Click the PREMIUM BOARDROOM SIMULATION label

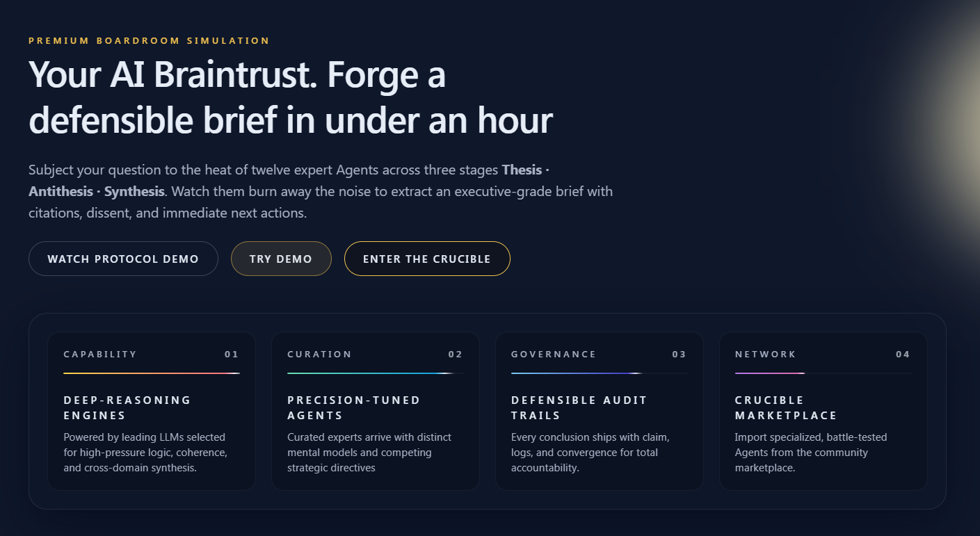point(148,40)
